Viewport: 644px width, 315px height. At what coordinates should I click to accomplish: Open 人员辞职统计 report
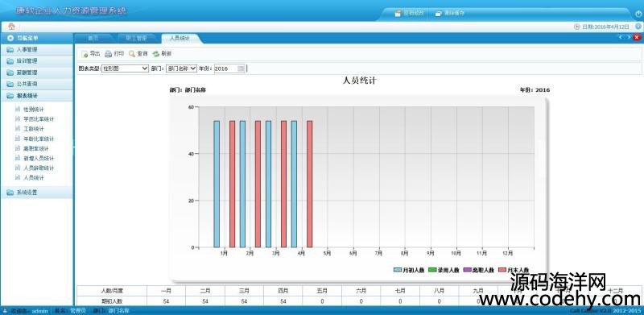point(39,168)
